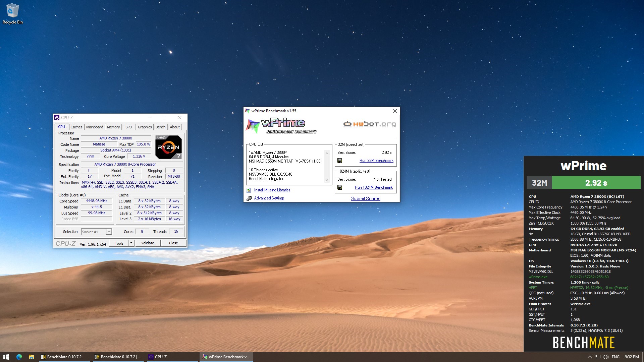Click the Install Missing Libraries icon
The width and height of the screenshot is (644, 362).
click(x=249, y=190)
